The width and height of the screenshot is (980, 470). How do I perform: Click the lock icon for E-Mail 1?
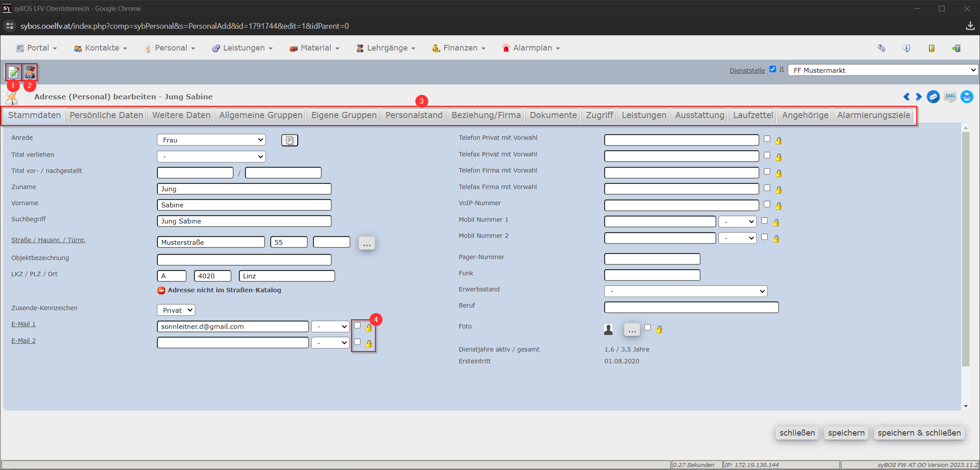[x=369, y=328]
